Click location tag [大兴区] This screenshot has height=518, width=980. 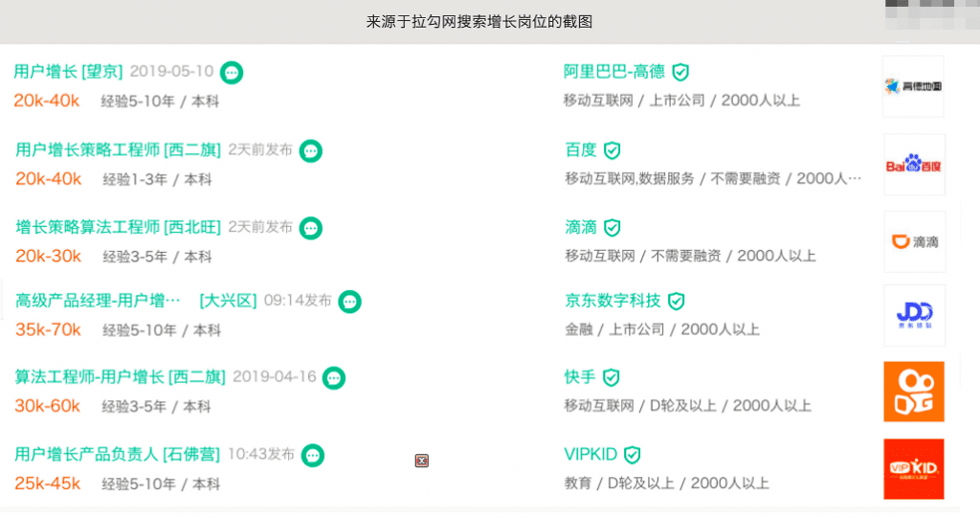pyautogui.click(x=228, y=301)
